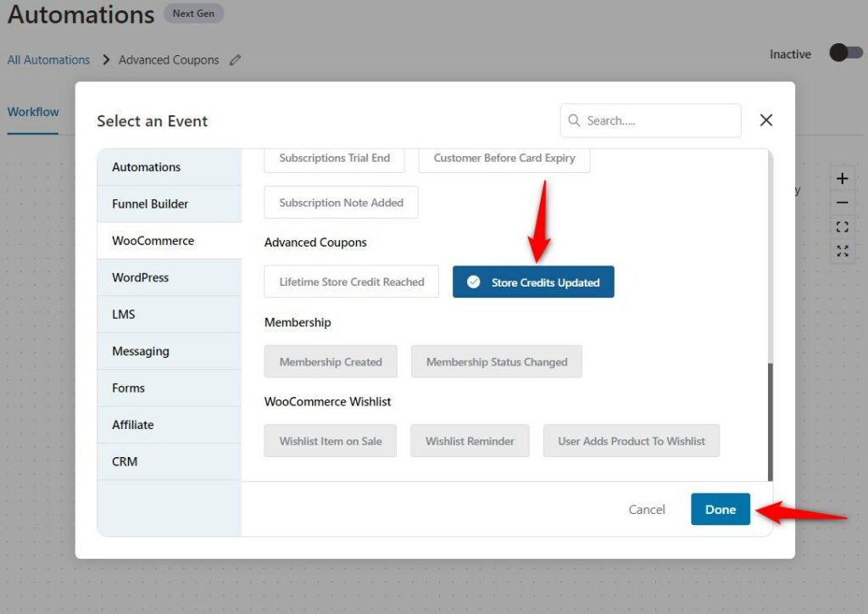Screen dimensions: 868x614
Task: Click the zoom out minus icon
Action: pyautogui.click(x=842, y=203)
